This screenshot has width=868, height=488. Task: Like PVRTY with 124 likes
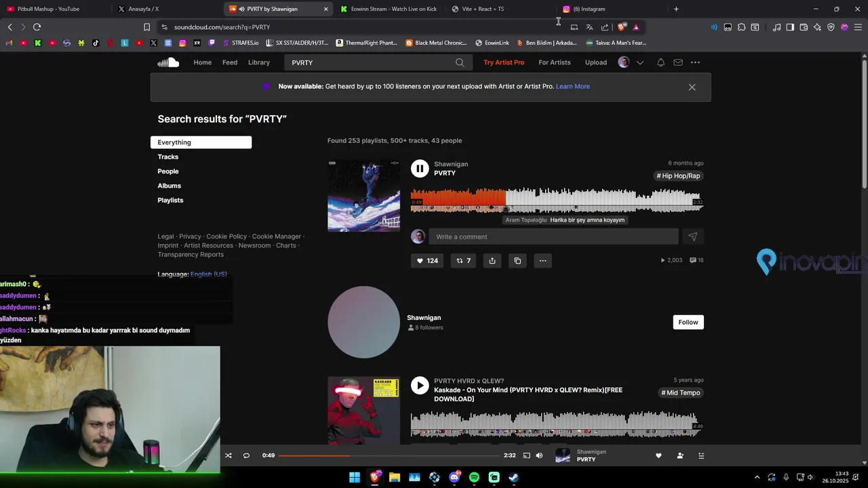[427, 260]
